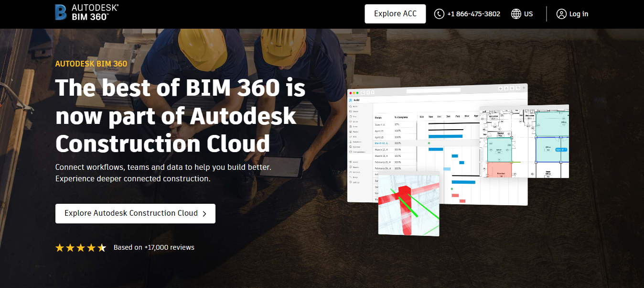644x288 pixels.
Task: Open the Based on +17,000 reviews text
Action: click(154, 247)
